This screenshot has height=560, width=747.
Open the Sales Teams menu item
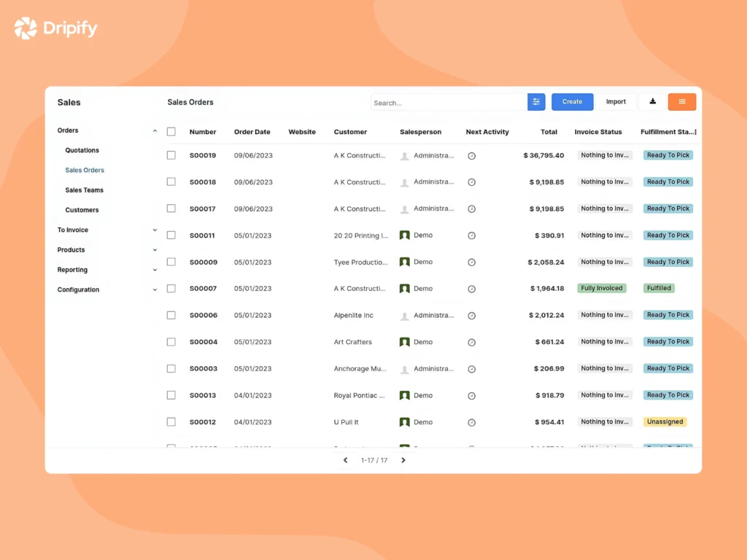click(x=82, y=190)
